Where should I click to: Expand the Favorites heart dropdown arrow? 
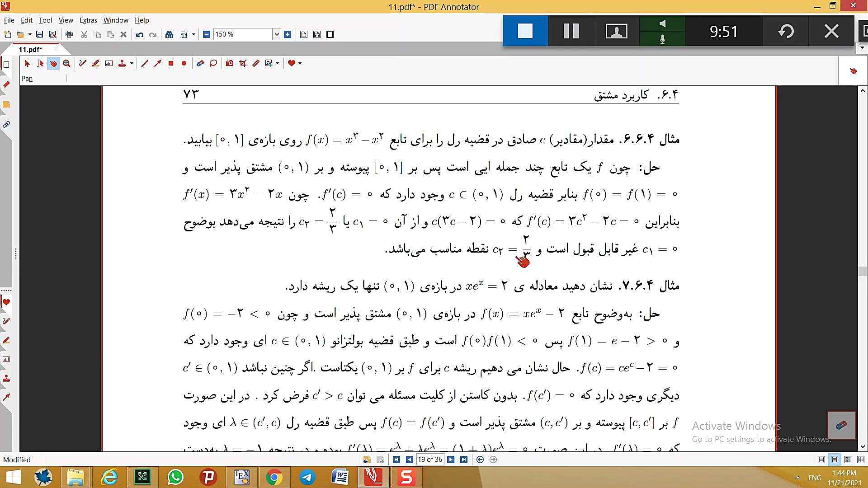tap(300, 63)
